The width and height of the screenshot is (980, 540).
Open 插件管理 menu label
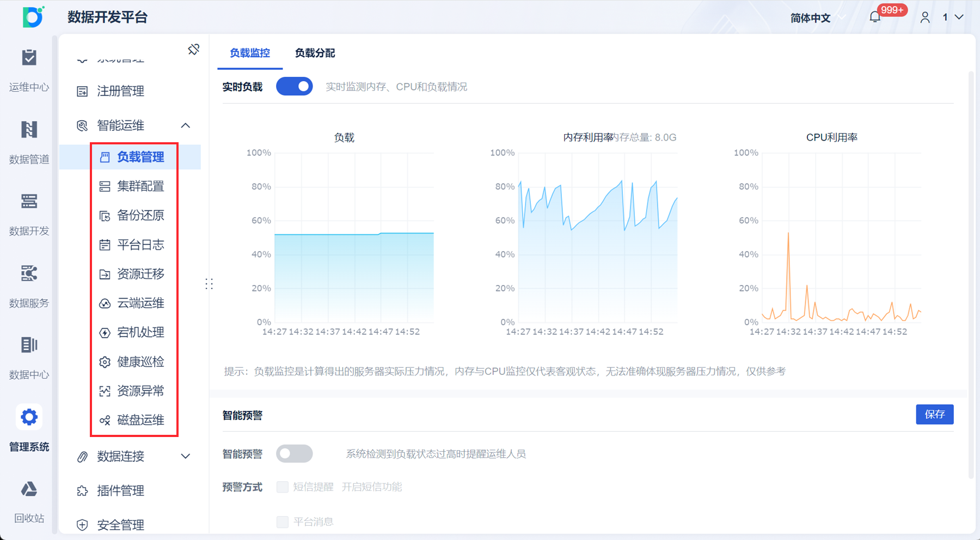click(x=120, y=490)
